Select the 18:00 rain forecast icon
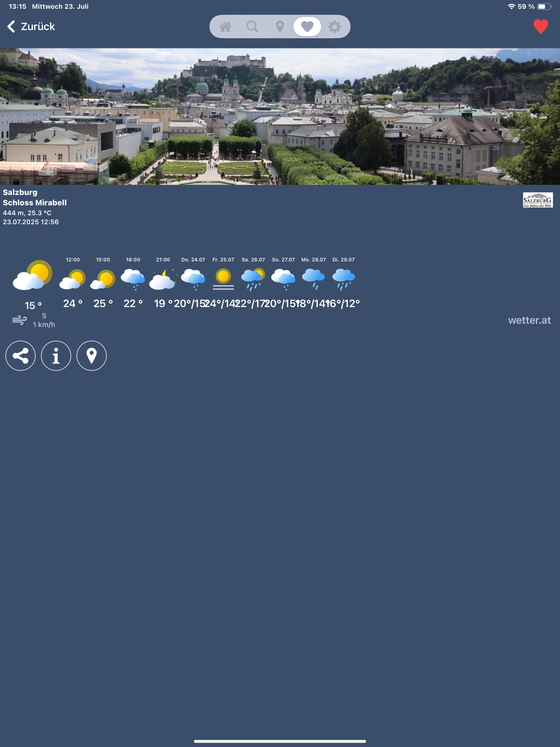 coord(133,279)
